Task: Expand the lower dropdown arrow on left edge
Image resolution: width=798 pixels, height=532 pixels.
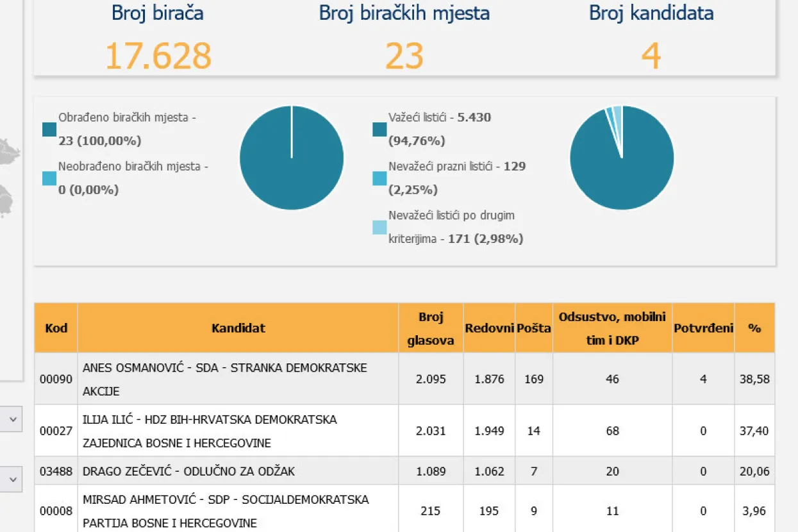Action: click(x=13, y=479)
